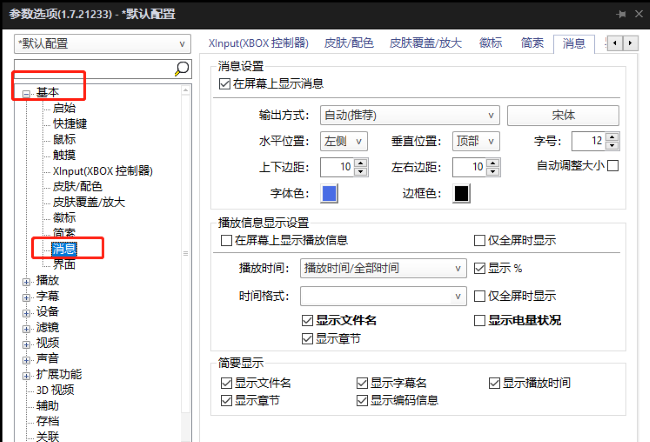The image size is (650, 442).
Task: Open the 播放时间 format dropdown
Action: (x=383, y=268)
